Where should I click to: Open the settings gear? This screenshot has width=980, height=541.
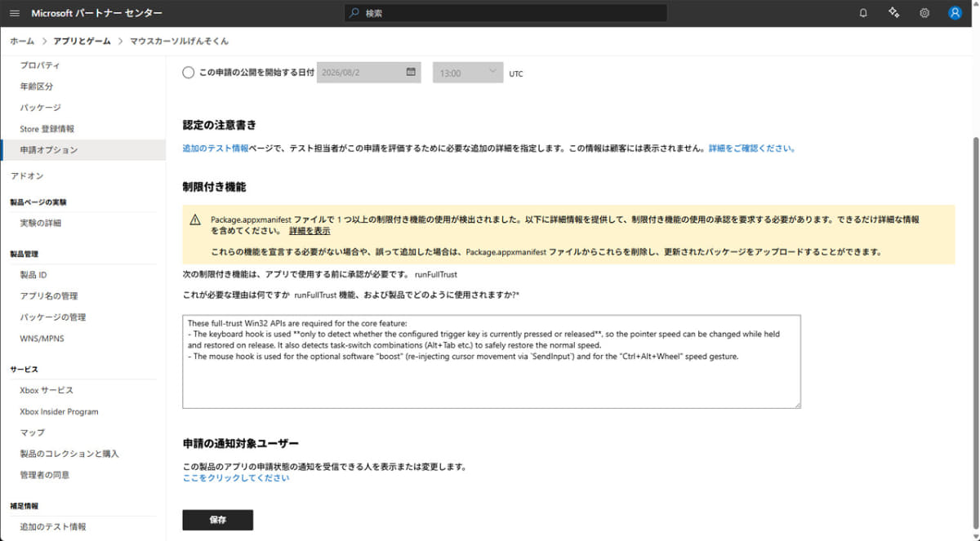pos(924,13)
